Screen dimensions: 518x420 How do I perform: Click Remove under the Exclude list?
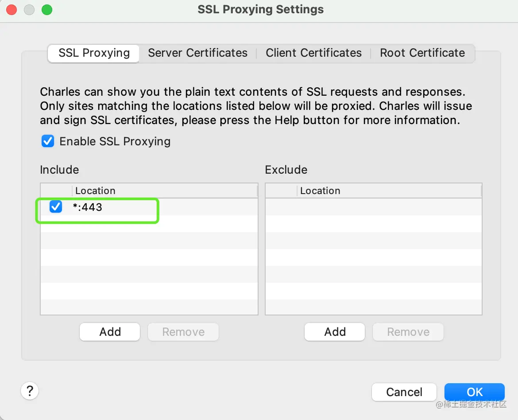408,332
